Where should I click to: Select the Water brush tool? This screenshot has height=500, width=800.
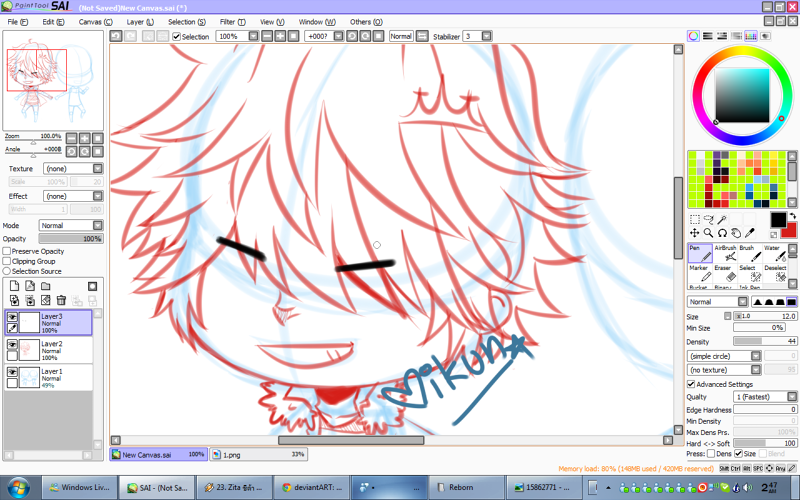775,253
